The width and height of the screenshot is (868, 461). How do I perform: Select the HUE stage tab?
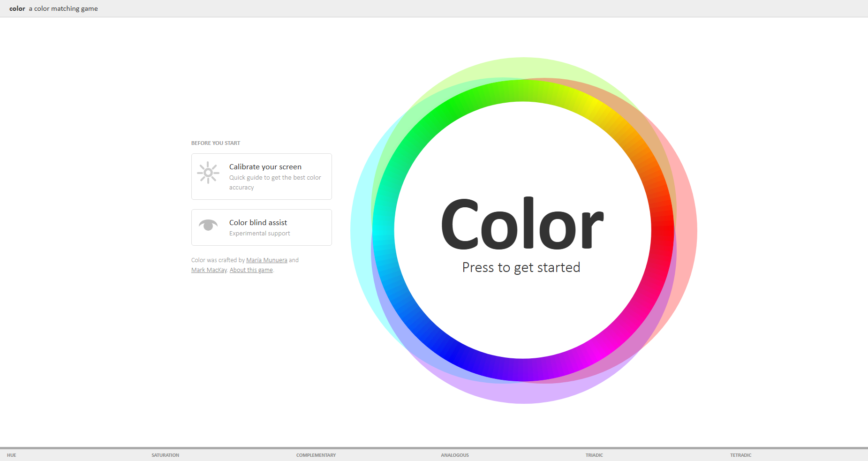click(12, 455)
